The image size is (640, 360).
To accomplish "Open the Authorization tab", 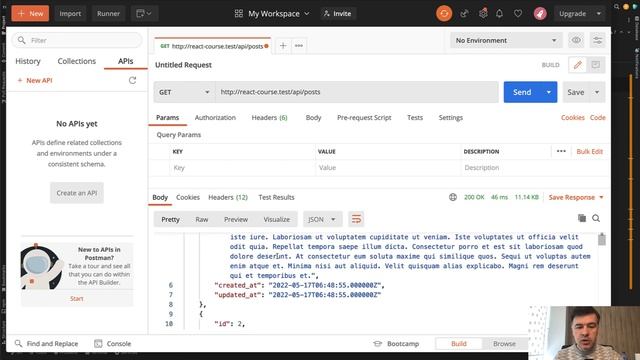I will tap(215, 118).
